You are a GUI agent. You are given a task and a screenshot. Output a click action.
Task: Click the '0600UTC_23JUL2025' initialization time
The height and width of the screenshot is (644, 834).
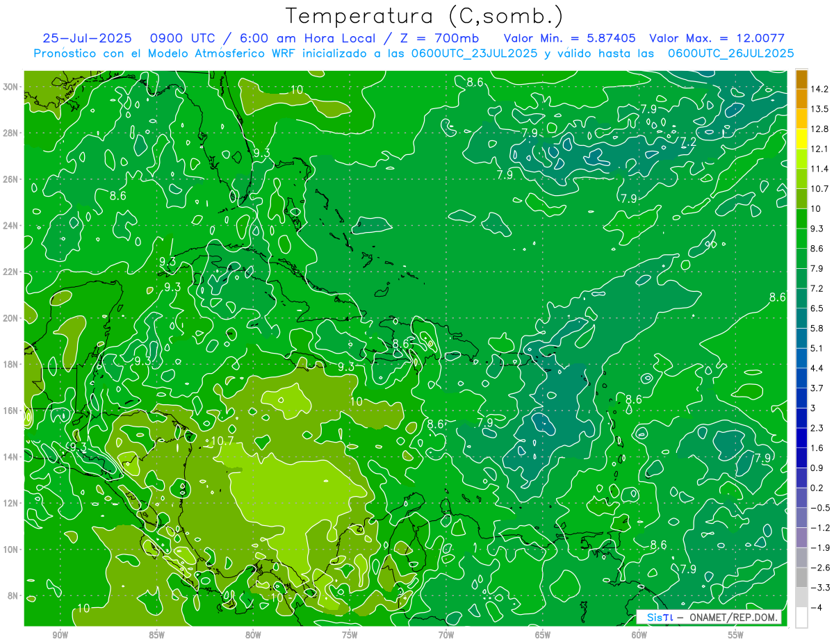point(475,53)
